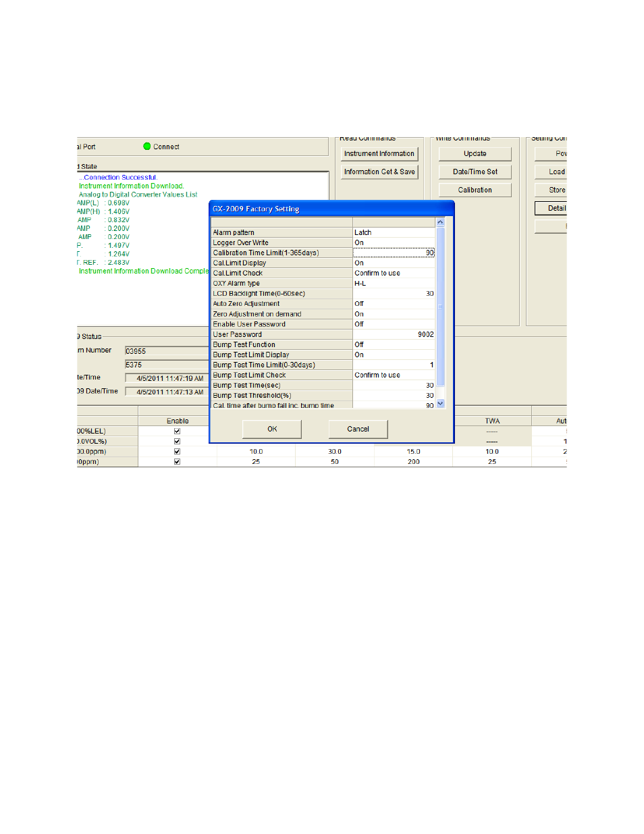The height and width of the screenshot is (834, 644).
Task: Click the Analog to Digital Converter Values List line
Action: click(138, 194)
